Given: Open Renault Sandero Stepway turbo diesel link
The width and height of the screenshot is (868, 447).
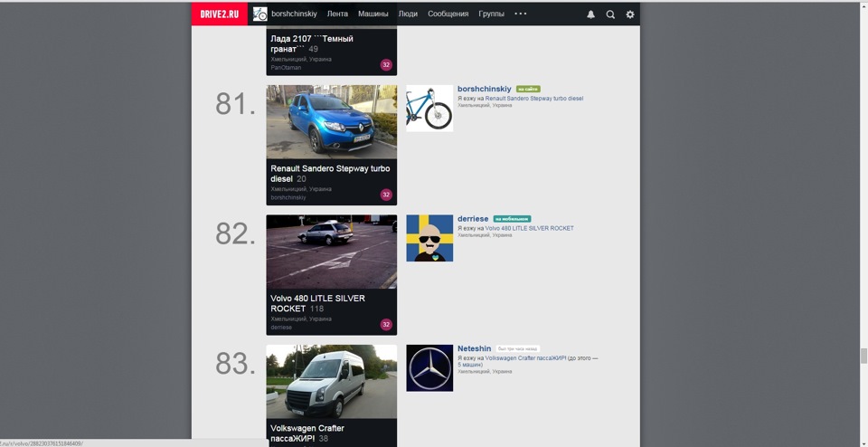Looking at the screenshot, I should [x=534, y=99].
